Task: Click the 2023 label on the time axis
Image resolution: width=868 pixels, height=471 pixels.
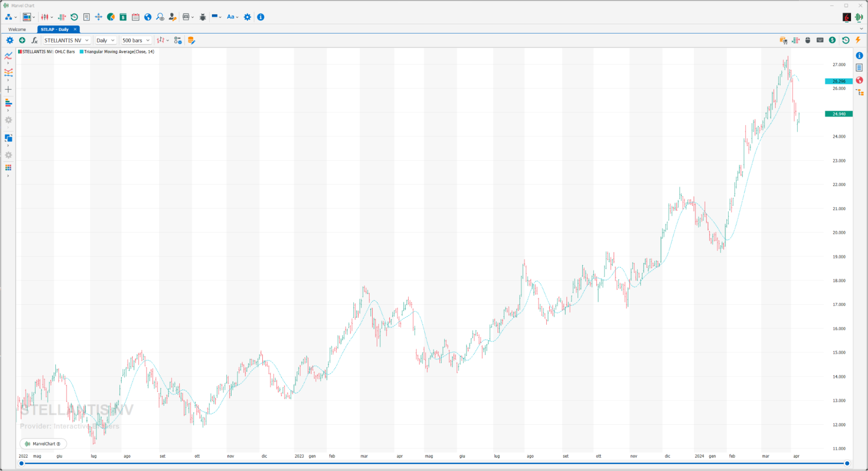Action: pos(299,456)
